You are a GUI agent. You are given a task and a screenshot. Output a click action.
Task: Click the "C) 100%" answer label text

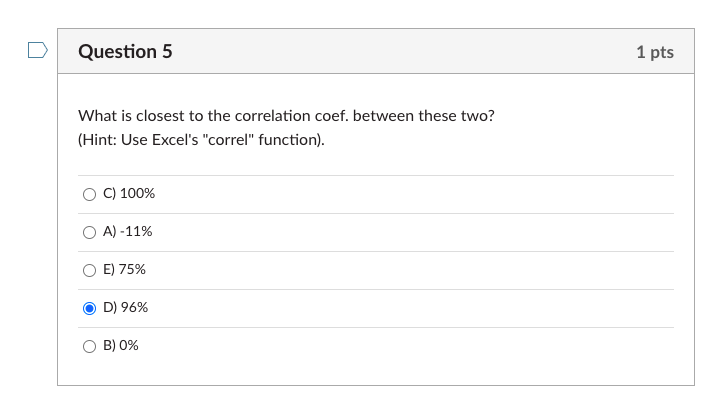(x=129, y=193)
